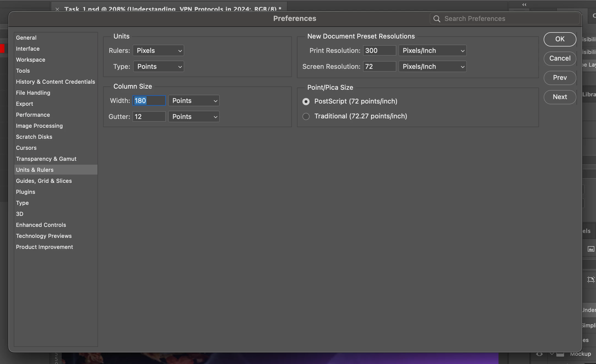Open the Rulers units dropdown
The height and width of the screenshot is (364, 596).
158,51
